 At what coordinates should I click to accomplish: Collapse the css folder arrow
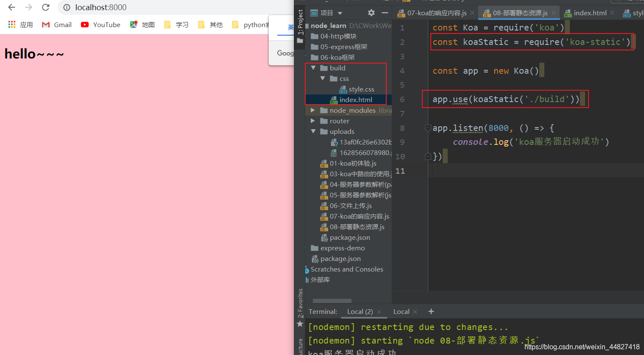pos(323,78)
